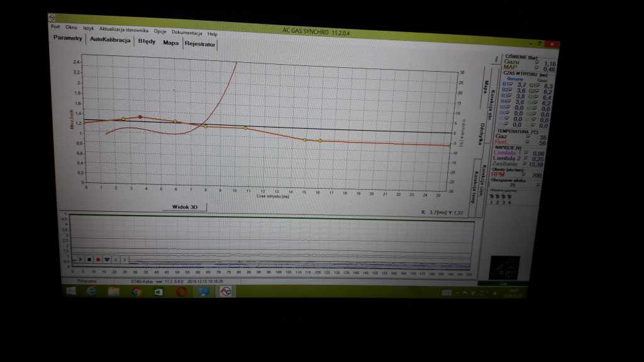Viewport: 644px width, 362px height.
Task: Open the Port menu
Action: point(55,28)
